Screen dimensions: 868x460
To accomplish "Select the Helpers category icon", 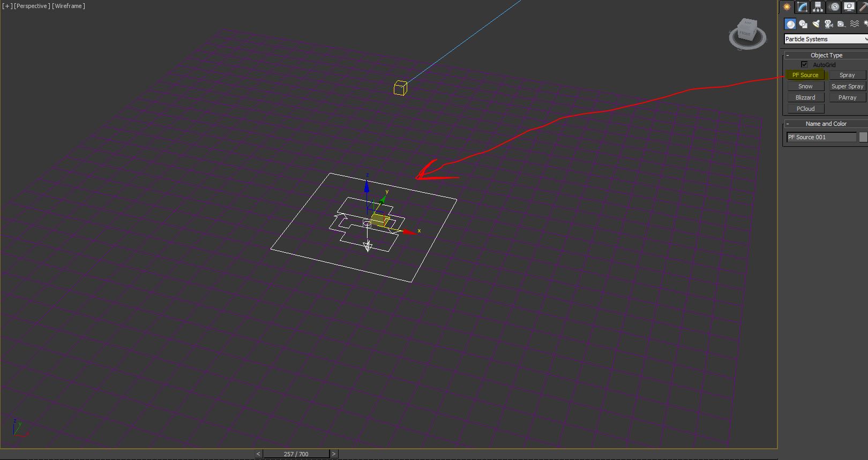I will (842, 24).
